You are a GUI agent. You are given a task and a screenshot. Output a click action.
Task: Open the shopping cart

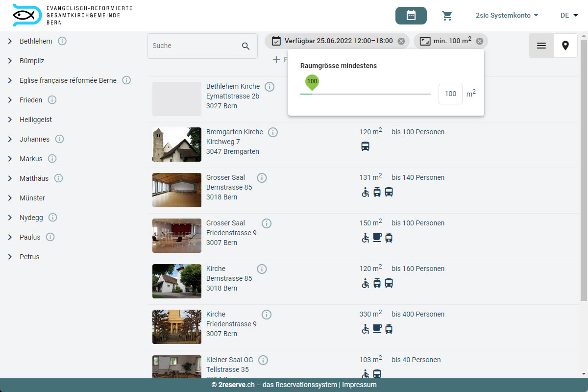(447, 16)
